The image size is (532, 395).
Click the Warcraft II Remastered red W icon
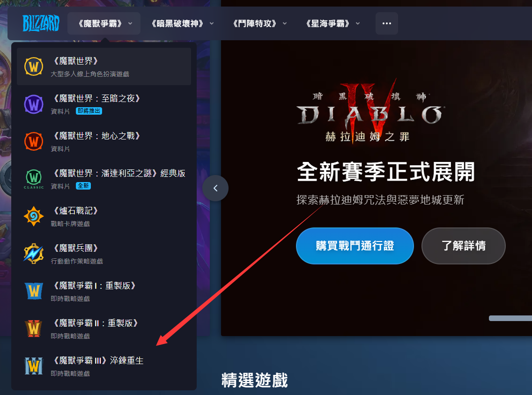(x=34, y=329)
